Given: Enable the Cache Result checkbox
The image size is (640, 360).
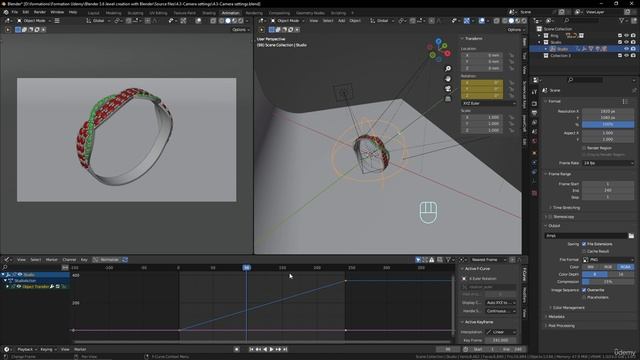Looking at the screenshot, I should [584, 251].
